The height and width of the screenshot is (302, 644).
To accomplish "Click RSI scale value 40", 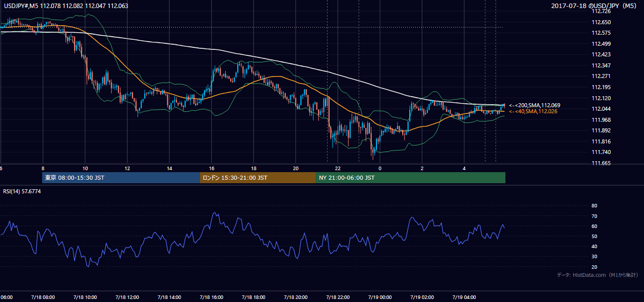I will click(594, 246).
